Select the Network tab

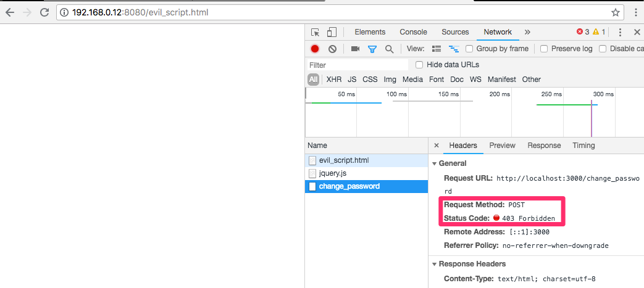[498, 32]
